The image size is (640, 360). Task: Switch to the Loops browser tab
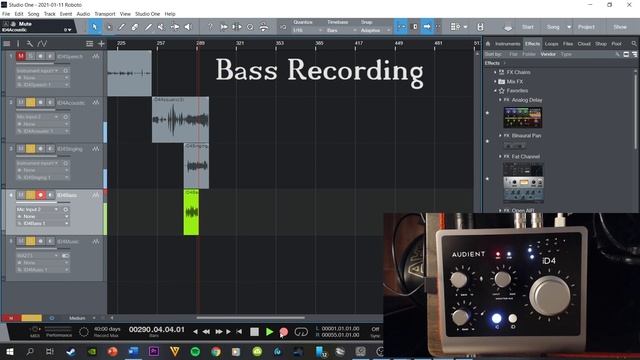[x=551, y=44]
